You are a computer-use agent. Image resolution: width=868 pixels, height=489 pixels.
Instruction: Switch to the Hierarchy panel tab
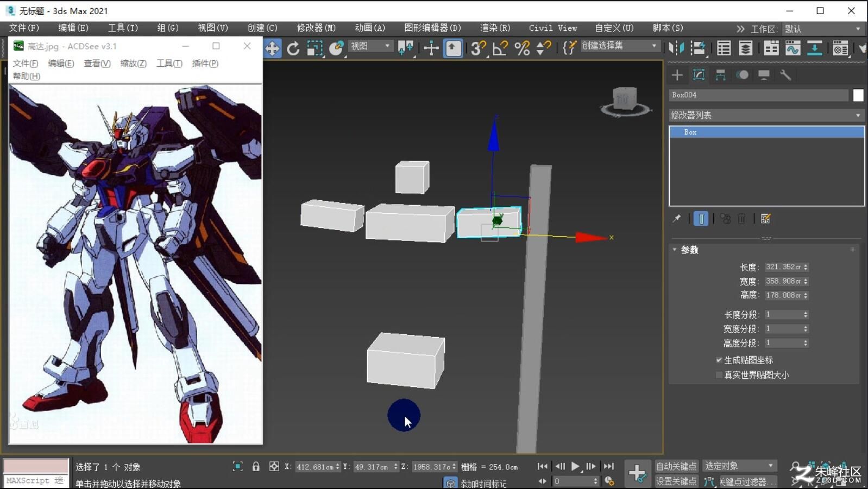[720, 75]
